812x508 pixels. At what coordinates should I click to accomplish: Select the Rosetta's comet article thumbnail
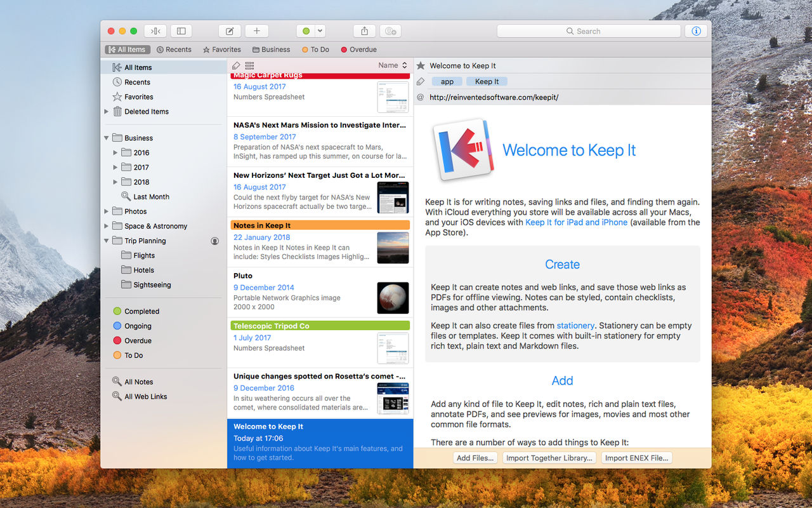[x=393, y=398]
